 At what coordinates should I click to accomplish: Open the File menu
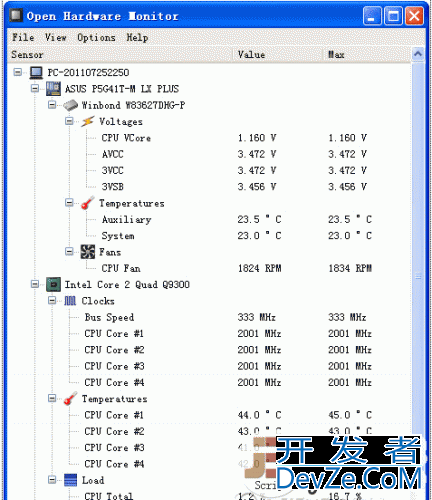[23, 37]
